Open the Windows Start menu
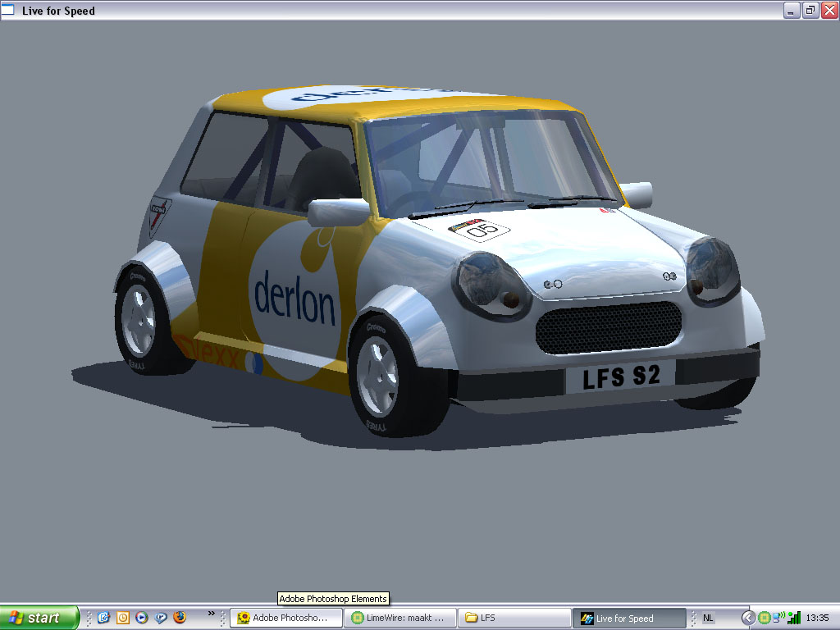 (x=39, y=618)
